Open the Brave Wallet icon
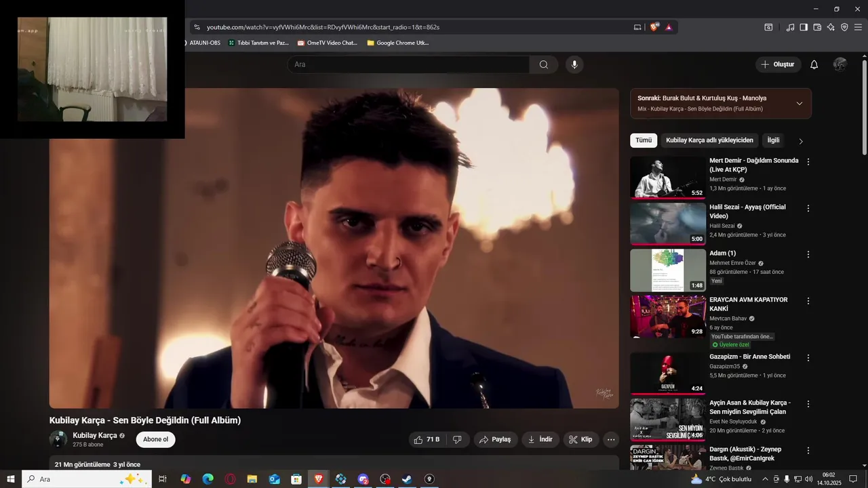The width and height of the screenshot is (868, 488). coord(817,27)
